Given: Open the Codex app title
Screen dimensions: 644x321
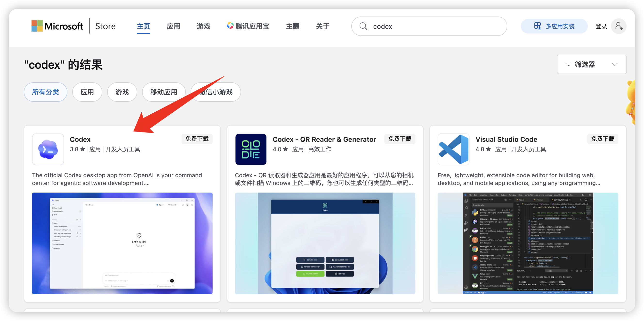Looking at the screenshot, I should coord(80,139).
